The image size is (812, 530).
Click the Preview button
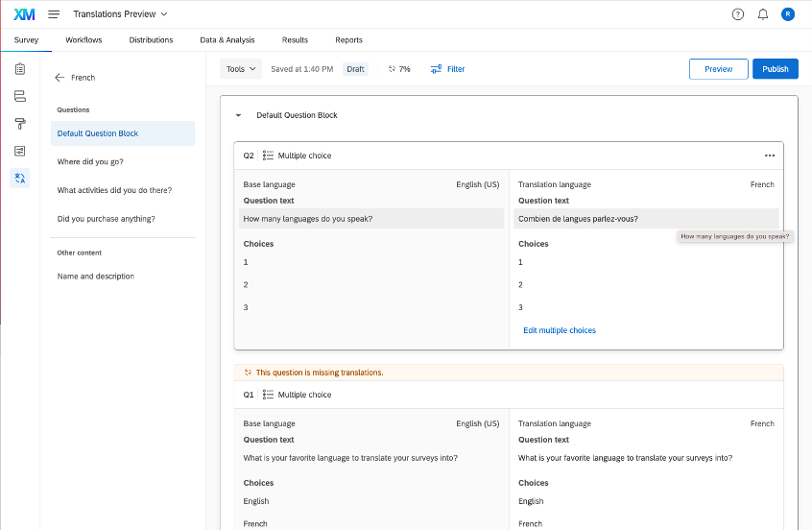tap(718, 69)
